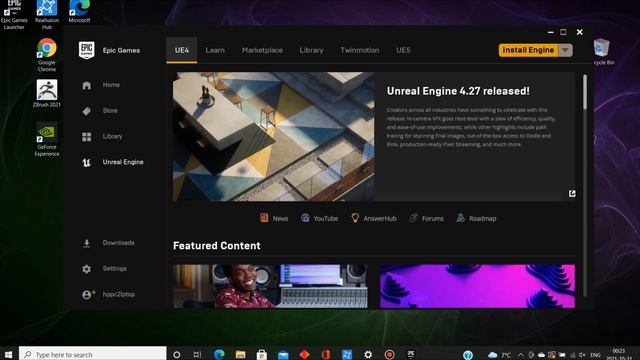Viewport: 640px width, 360px height.
Task: Click the Unreal Engine 4.27 released headline
Action: click(458, 91)
